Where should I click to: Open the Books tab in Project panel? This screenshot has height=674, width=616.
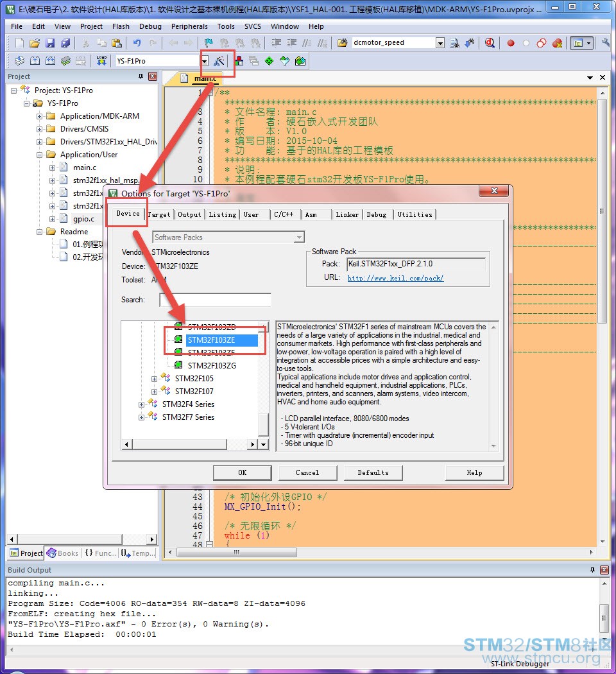[x=63, y=553]
